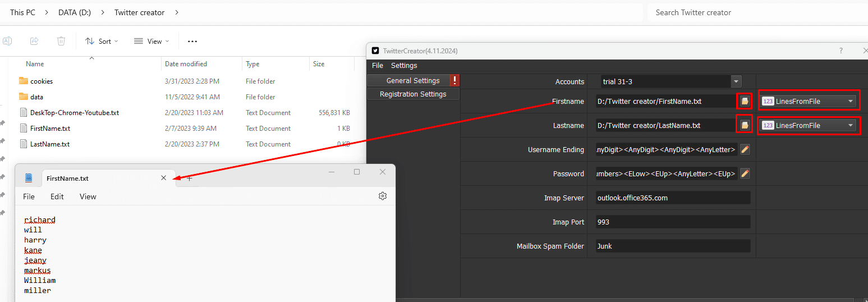Click the DeskTop-Chrome-Youtube.txt file icon
The width and height of the screenshot is (868, 302).
click(x=23, y=112)
